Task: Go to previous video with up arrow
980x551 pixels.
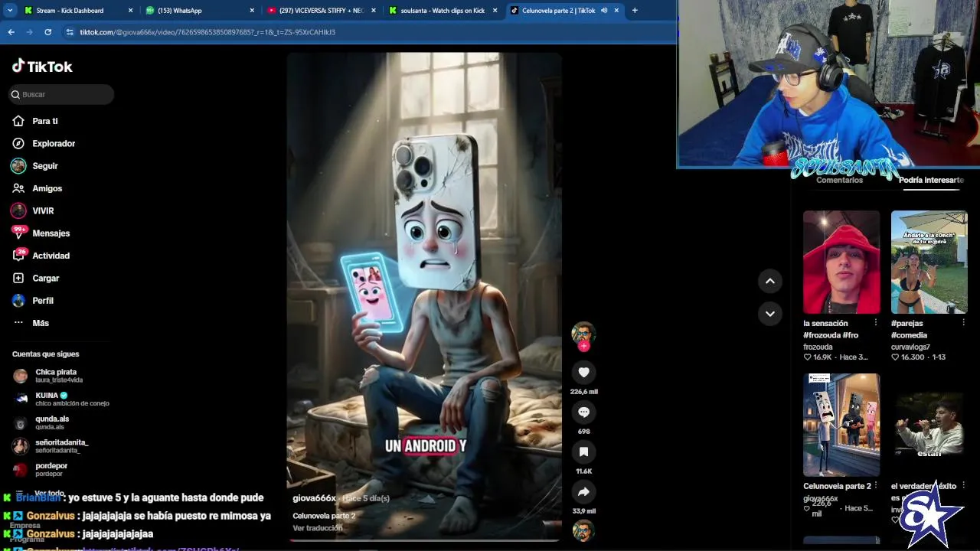Action: 770,281
